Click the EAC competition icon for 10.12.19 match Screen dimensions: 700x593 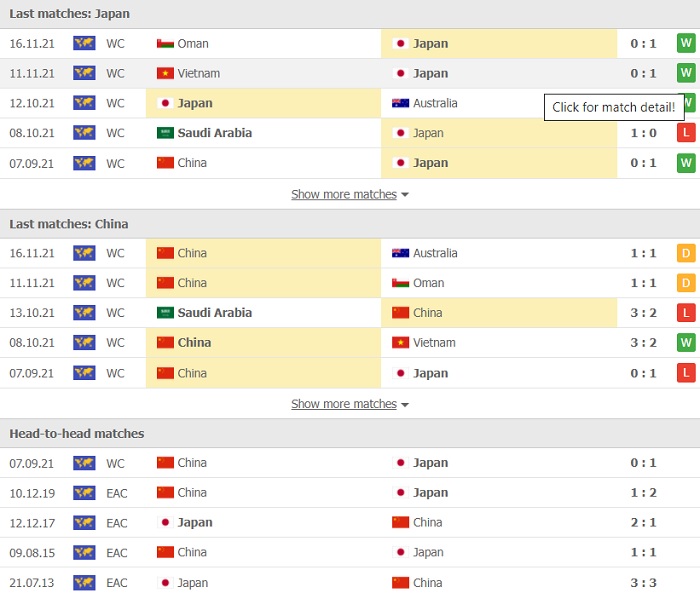coord(84,493)
